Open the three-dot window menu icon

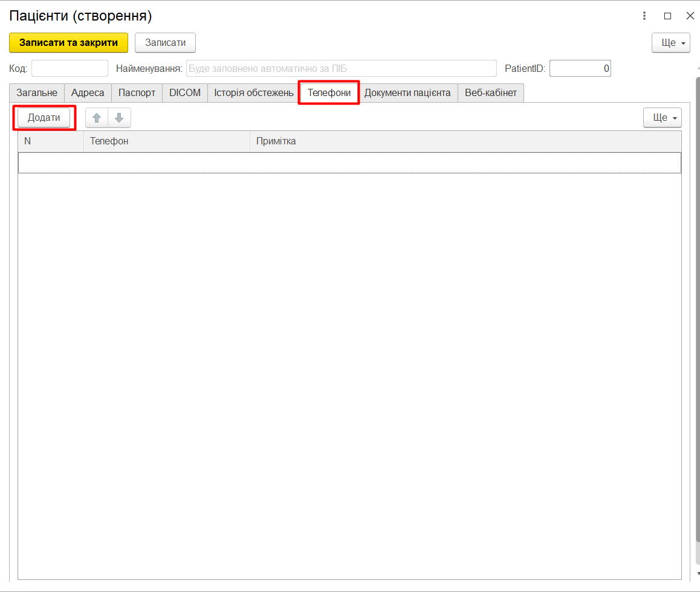[x=645, y=16]
